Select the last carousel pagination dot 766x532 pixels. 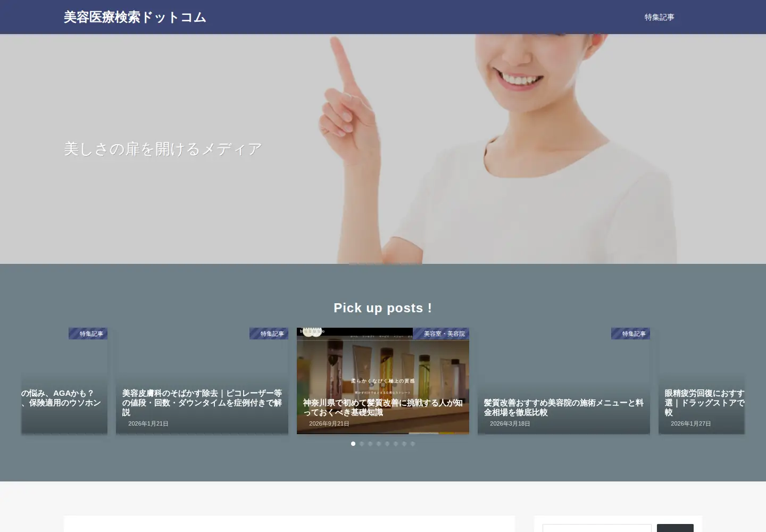click(x=413, y=444)
